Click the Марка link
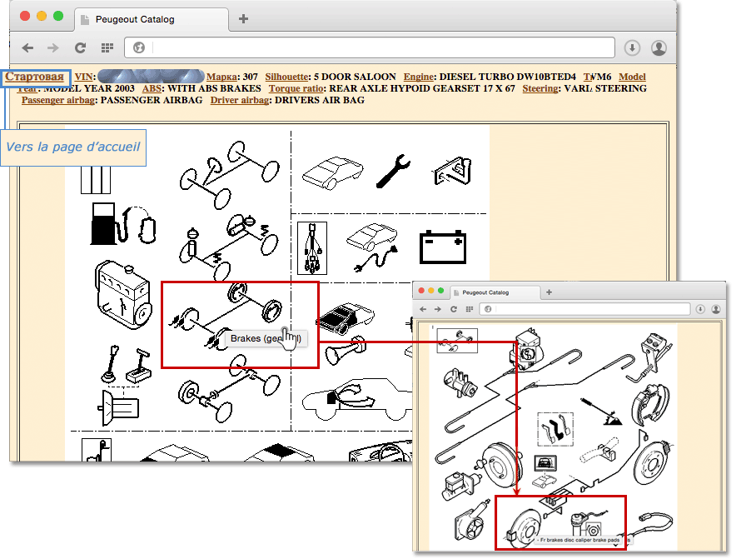756x559 pixels. click(221, 77)
